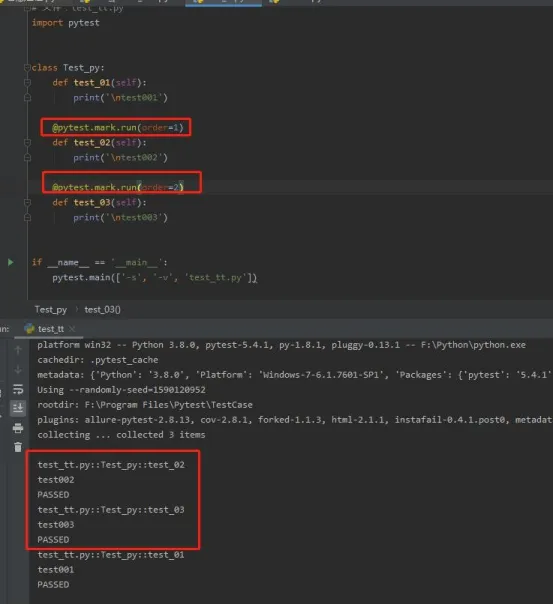
Task: Click the @pytest.mark.run(order=1) decorator
Action: point(117,128)
